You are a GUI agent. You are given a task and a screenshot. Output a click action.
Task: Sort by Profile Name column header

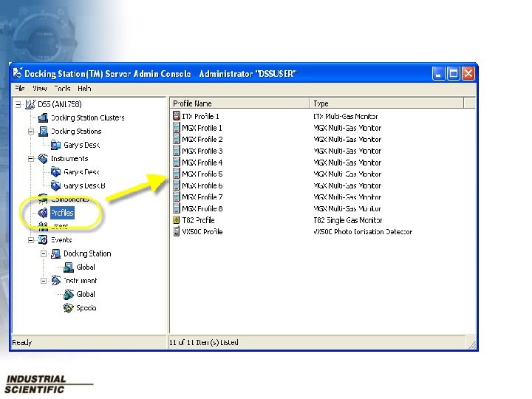coord(239,103)
